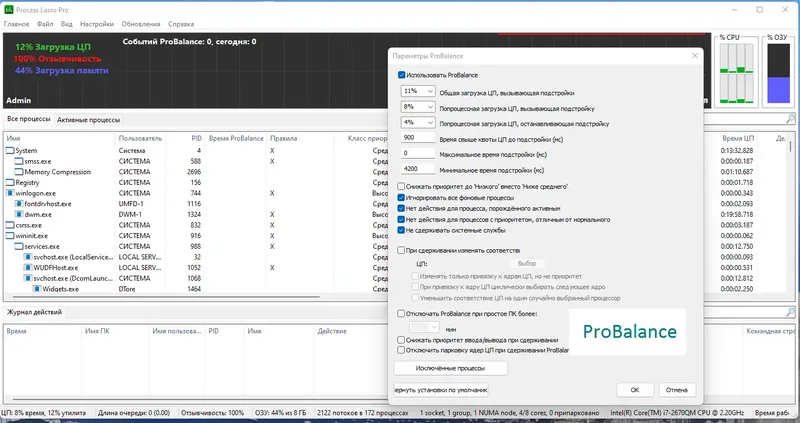Click the Process Lasso title bar icon
The width and height of the screenshot is (800, 423).
(9, 10)
